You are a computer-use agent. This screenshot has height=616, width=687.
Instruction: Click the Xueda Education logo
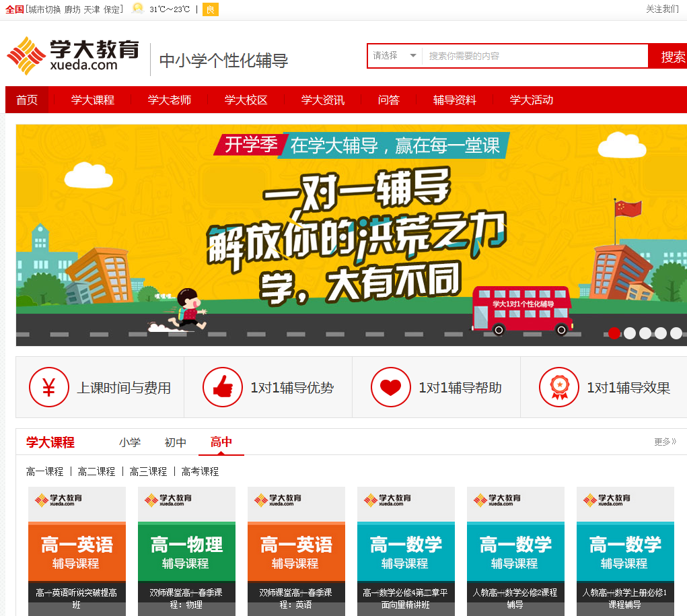[x=73, y=56]
